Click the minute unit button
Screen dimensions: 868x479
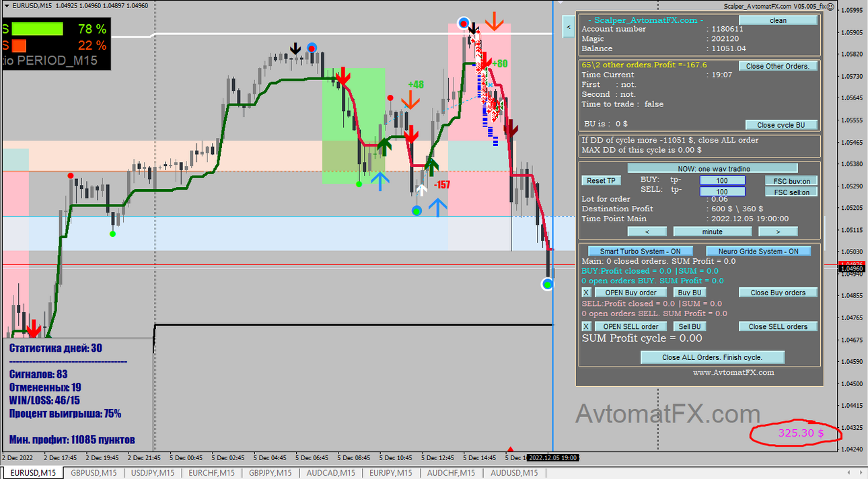pyautogui.click(x=712, y=231)
